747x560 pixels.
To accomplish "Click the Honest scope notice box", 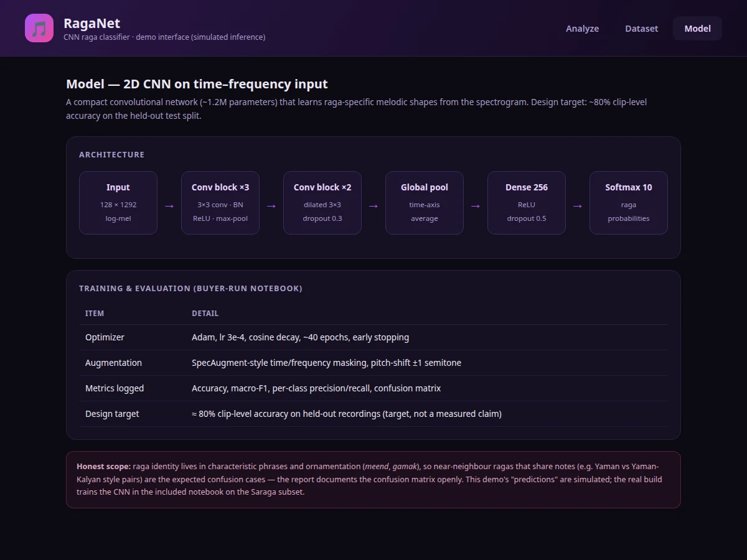I will 374,480.
